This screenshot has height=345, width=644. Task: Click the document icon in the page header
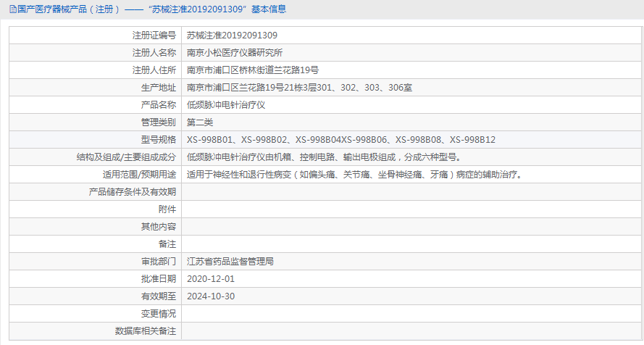[13, 9]
